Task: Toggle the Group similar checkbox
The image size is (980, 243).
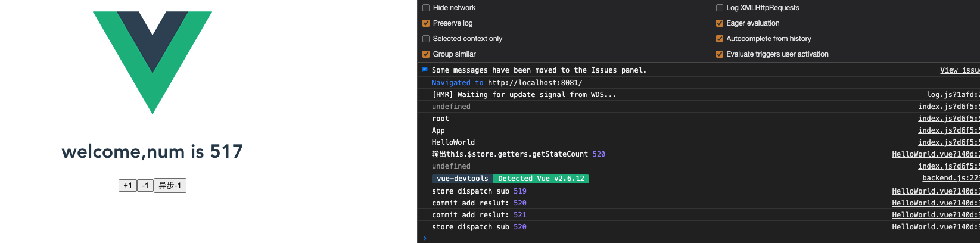Action: [426, 54]
